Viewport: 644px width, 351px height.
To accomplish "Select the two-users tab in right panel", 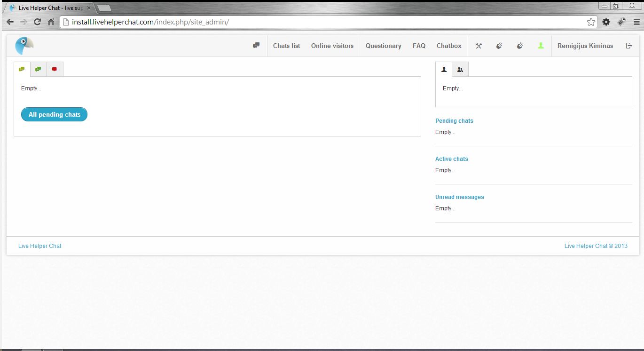I will 460,69.
